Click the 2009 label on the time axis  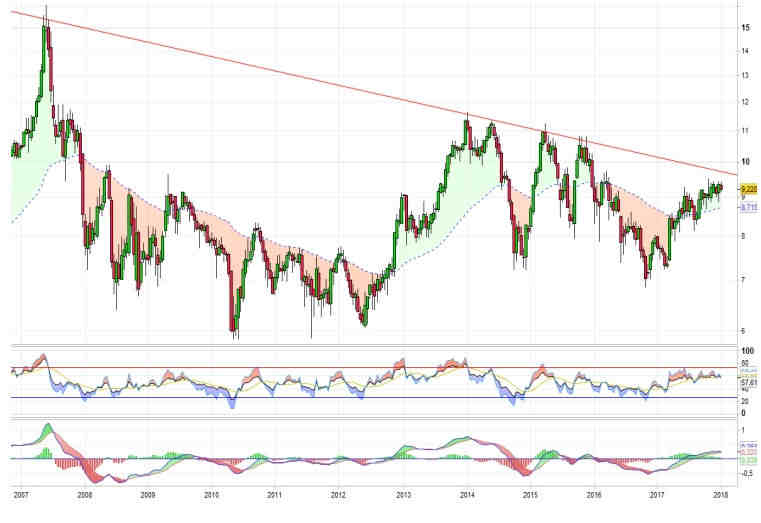point(148,495)
